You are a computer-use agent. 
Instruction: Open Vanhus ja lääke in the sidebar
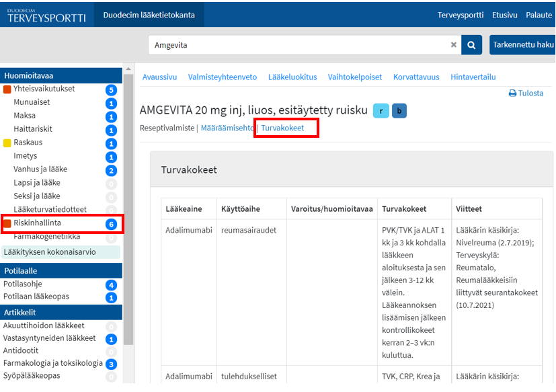point(40,169)
